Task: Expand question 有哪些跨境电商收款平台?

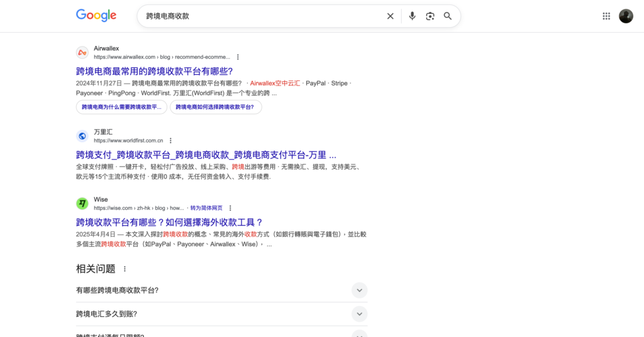Action: [x=221, y=290]
